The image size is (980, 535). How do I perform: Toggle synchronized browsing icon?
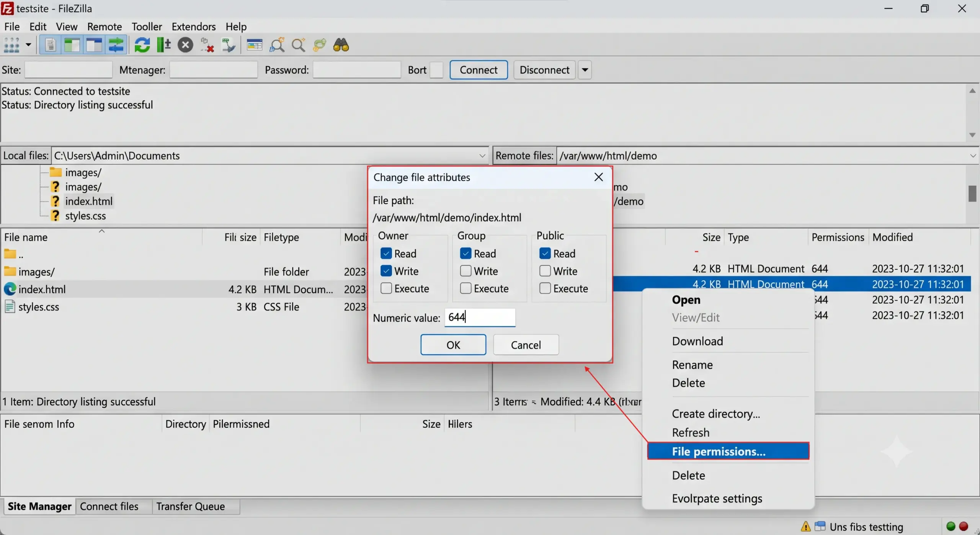pos(320,45)
